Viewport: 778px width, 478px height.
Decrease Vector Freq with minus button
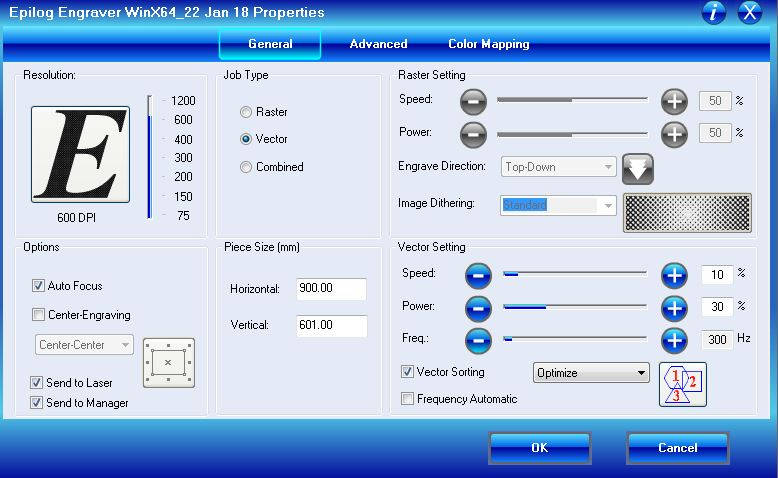pyautogui.click(x=478, y=341)
